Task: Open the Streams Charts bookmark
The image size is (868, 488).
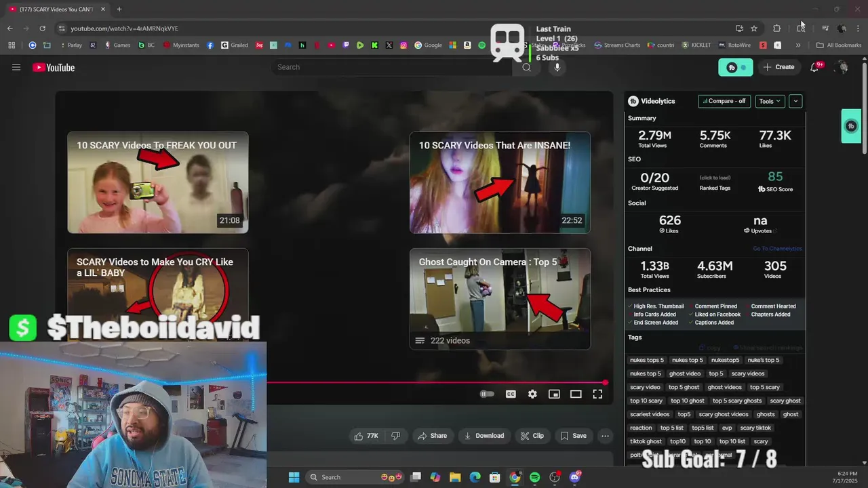Action: point(617,45)
